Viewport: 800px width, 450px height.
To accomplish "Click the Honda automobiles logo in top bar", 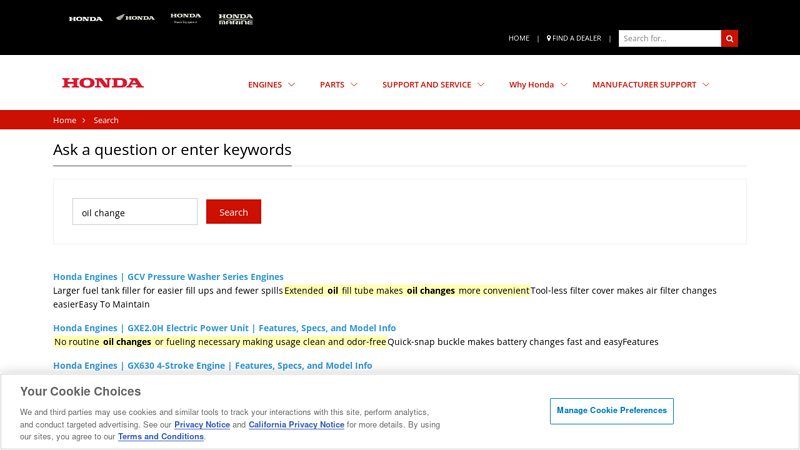I will (x=85, y=18).
